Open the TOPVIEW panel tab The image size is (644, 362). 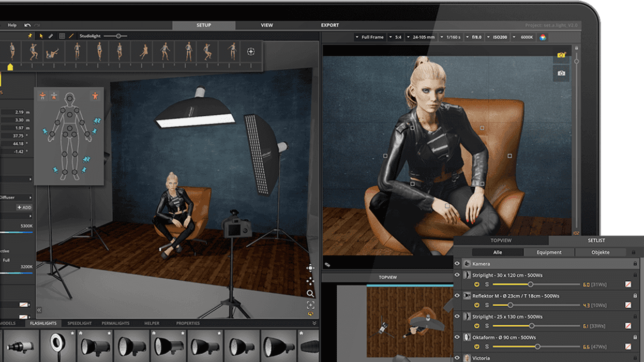pos(501,240)
